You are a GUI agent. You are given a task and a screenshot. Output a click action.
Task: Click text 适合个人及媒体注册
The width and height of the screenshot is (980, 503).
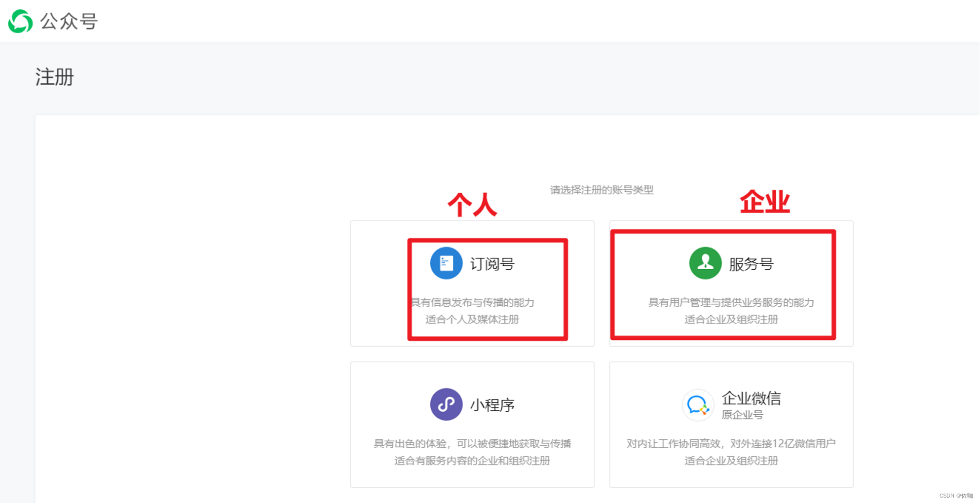click(x=472, y=320)
